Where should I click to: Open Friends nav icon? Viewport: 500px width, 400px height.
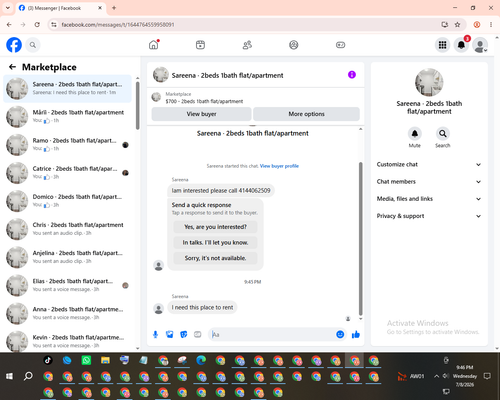(x=247, y=45)
